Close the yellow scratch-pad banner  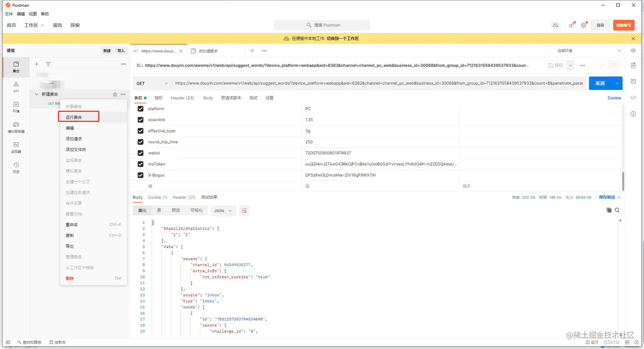[x=633, y=38]
